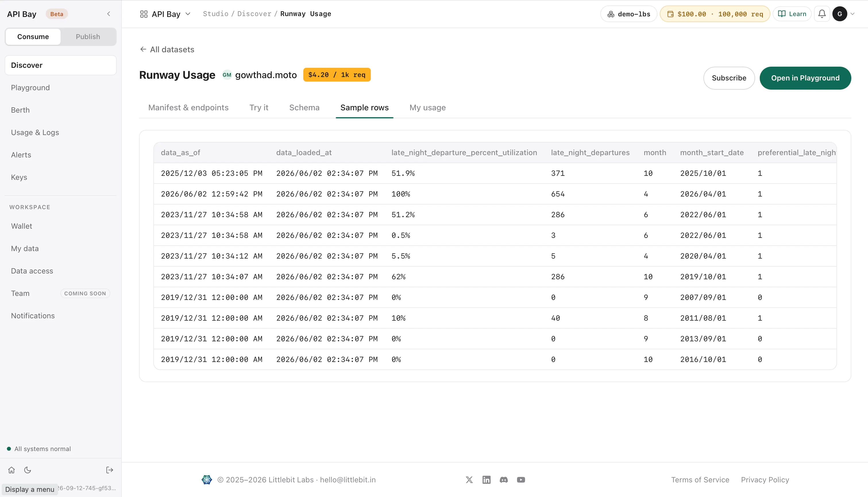868x497 pixels.
Task: Open the G user avatar
Action: pos(840,14)
